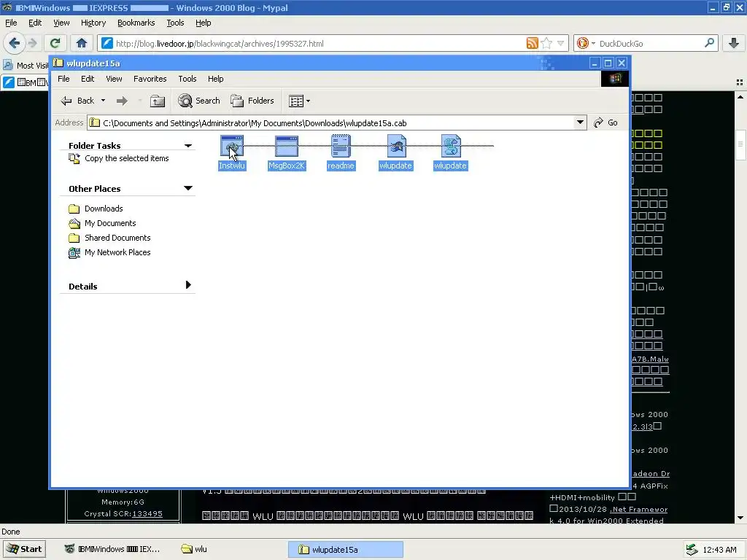Open Explorer Help menu

point(215,79)
